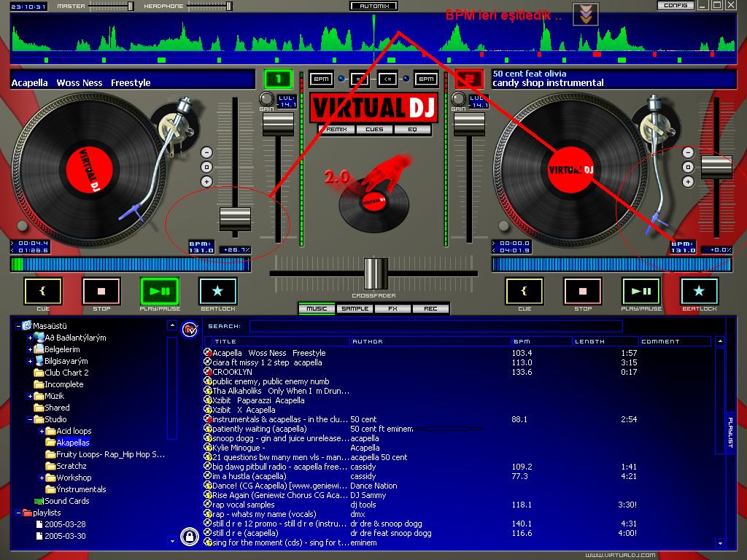Expand the Belgelerim tree node
747x560 pixels.
coord(30,349)
